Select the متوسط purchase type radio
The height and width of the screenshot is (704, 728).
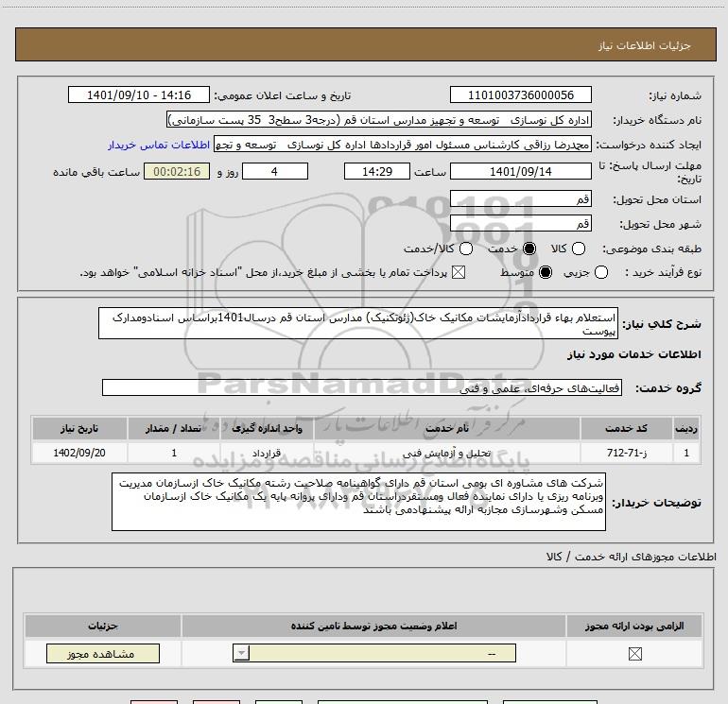[x=546, y=272]
